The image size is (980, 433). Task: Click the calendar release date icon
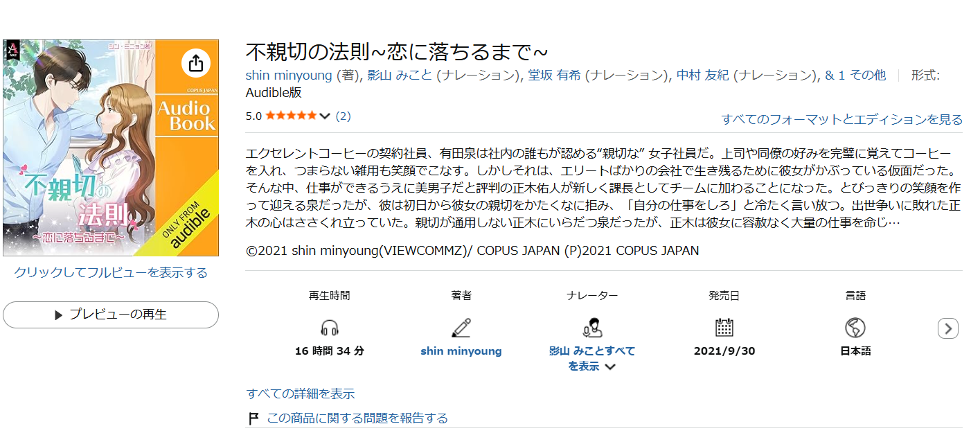(724, 328)
